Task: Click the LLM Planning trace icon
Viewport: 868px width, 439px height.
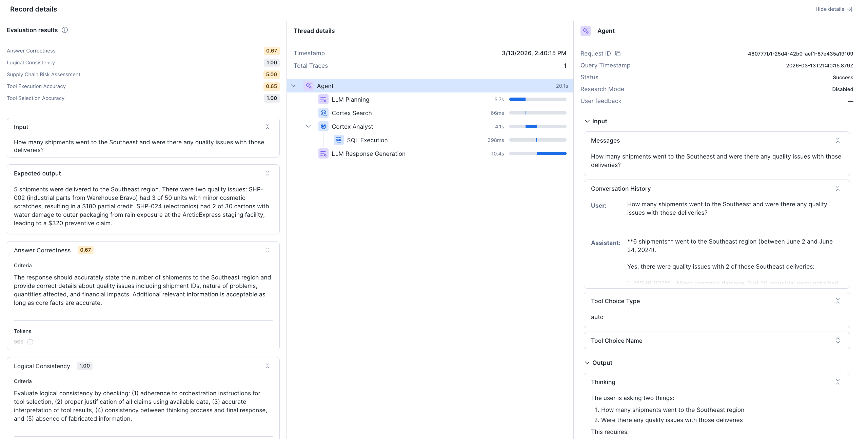Action: pyautogui.click(x=323, y=100)
